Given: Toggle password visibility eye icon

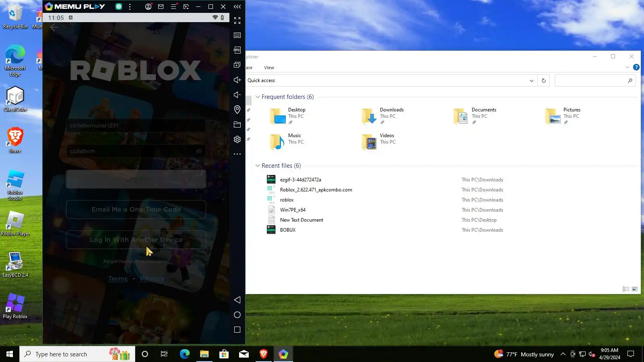Looking at the screenshot, I should click(199, 151).
